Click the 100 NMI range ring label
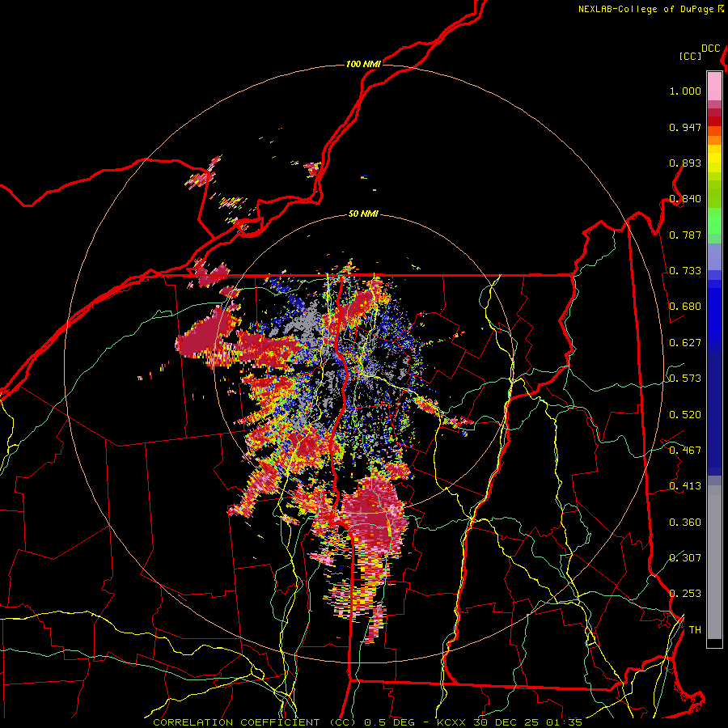Screen dimensions: 728x728 pos(363,64)
